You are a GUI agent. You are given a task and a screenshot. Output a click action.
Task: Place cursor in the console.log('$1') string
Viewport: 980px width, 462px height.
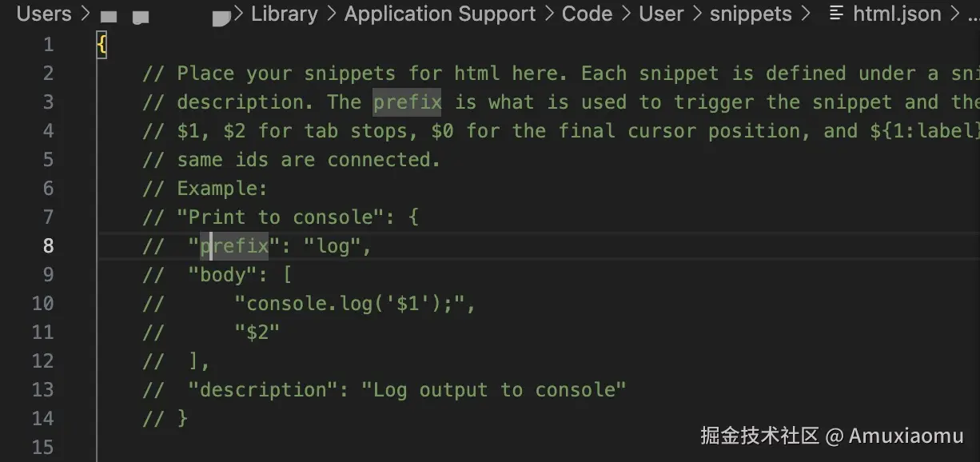(x=350, y=303)
